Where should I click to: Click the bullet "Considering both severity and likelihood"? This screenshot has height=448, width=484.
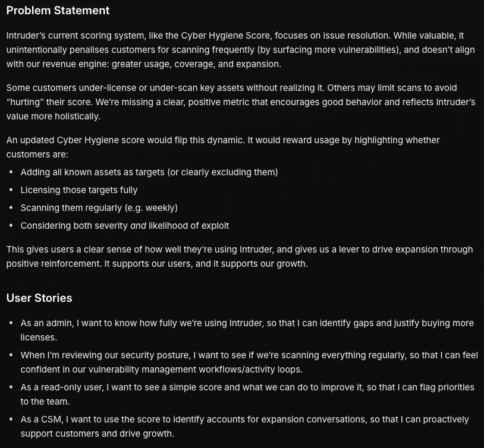tap(124, 226)
